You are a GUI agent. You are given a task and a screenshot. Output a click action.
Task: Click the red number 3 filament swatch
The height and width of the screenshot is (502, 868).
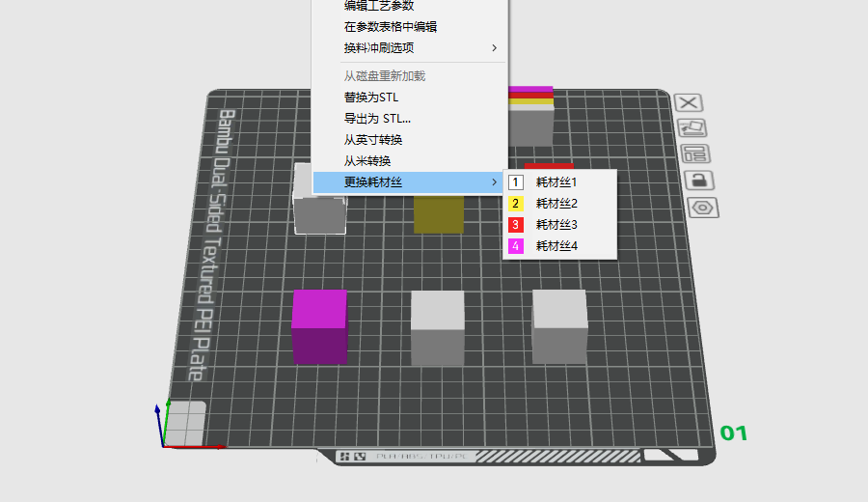pyautogui.click(x=515, y=225)
